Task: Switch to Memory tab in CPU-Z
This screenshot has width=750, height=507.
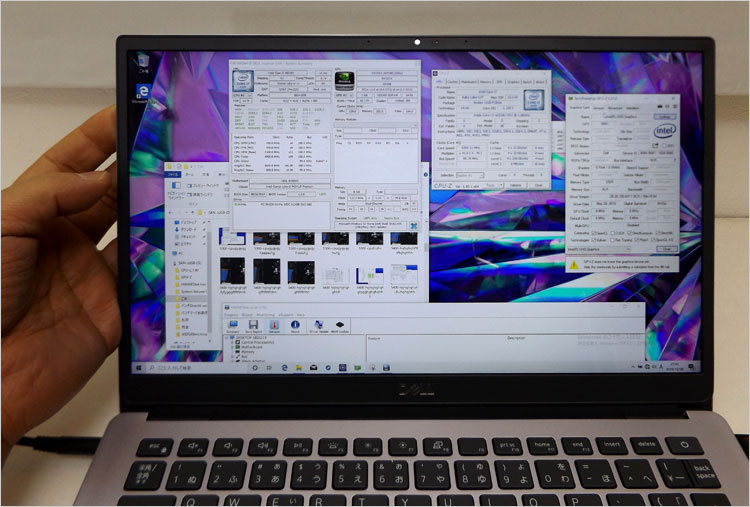Action: 485,82
